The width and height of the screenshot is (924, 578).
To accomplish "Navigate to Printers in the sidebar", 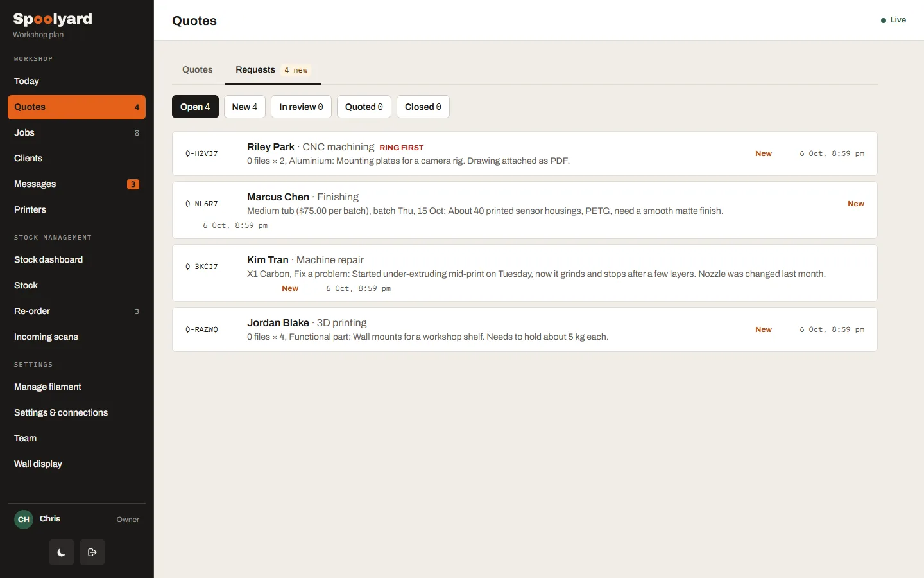I will [x=76, y=209].
